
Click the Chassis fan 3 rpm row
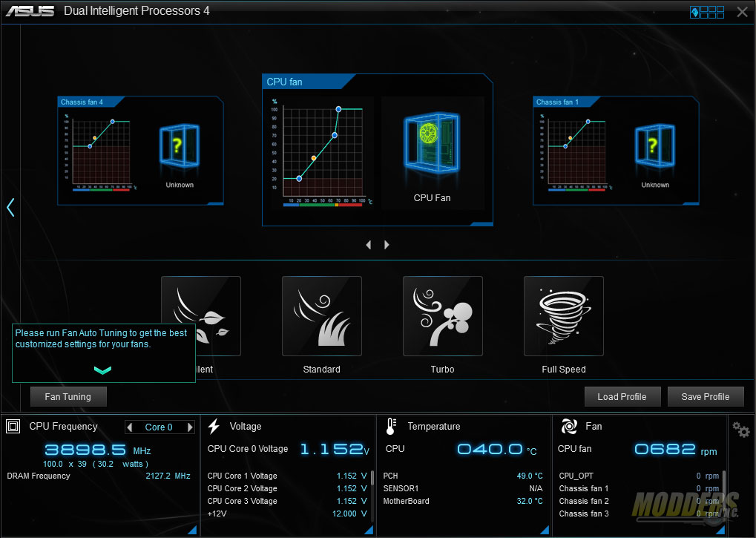[x=639, y=514]
